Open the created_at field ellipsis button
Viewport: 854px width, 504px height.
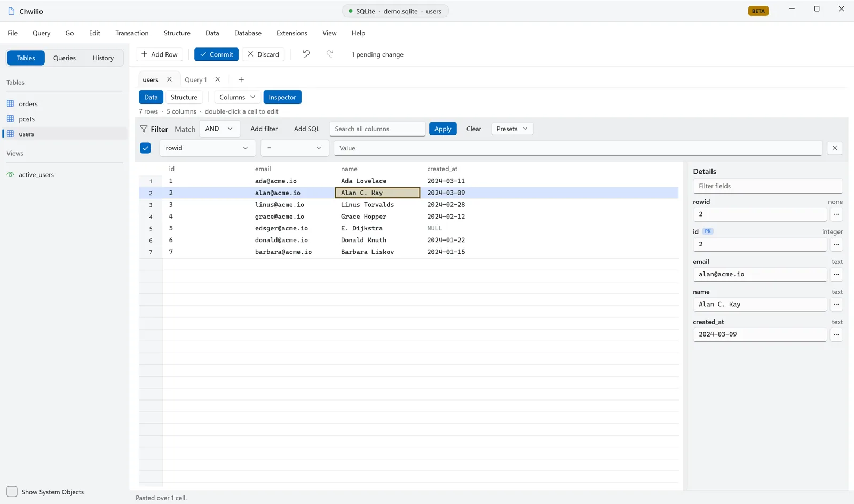click(x=836, y=334)
